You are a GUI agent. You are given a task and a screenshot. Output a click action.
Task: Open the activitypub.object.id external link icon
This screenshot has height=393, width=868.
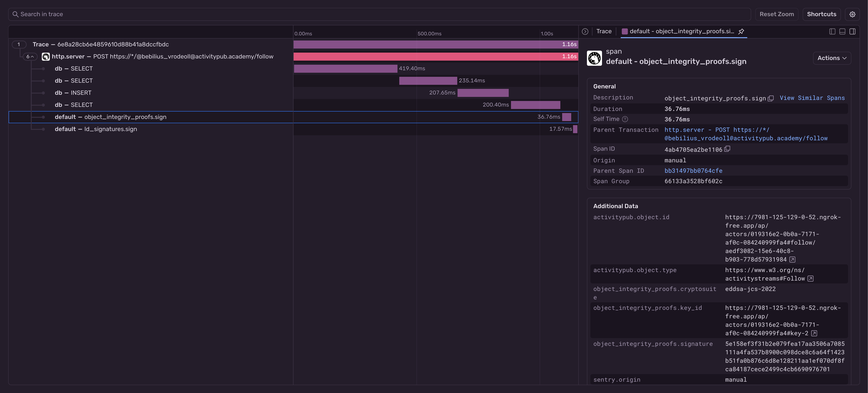793,259
